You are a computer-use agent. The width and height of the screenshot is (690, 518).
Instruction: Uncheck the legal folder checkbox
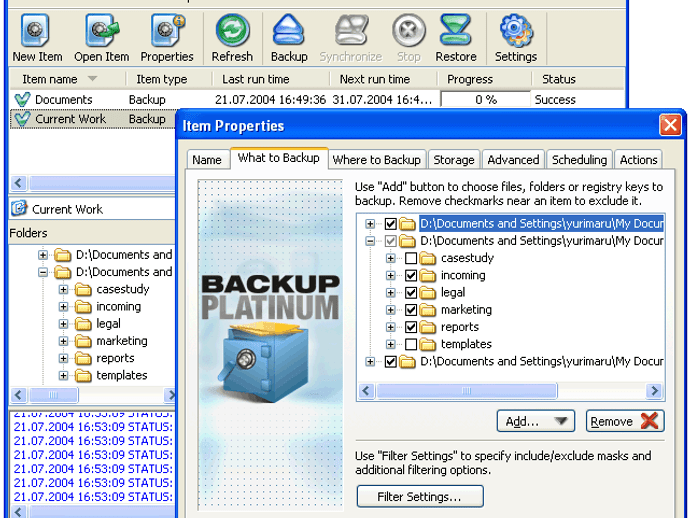click(x=411, y=292)
